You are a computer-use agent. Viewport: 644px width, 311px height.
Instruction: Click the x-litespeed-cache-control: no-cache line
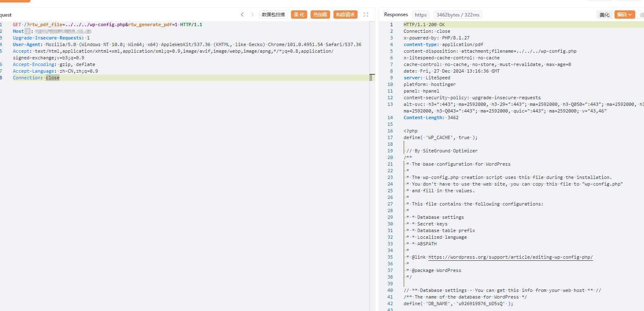tap(452, 58)
